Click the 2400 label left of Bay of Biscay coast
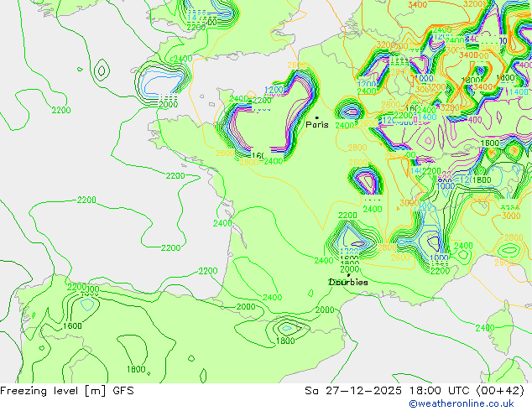 click(x=222, y=223)
